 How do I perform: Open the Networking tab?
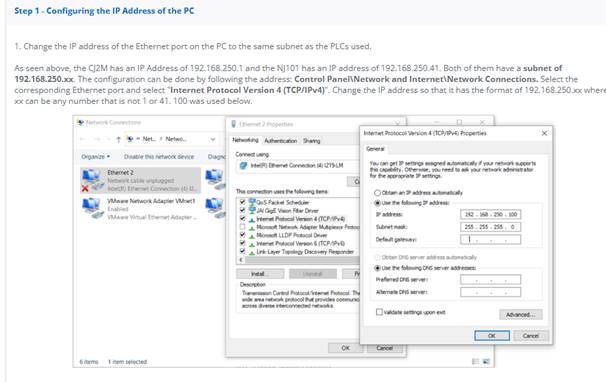point(245,140)
